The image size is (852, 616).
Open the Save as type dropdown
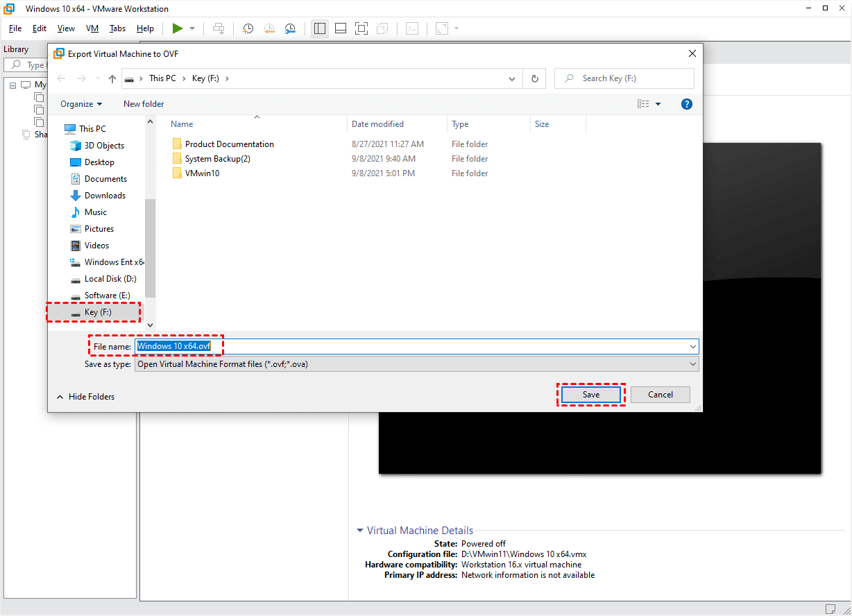(x=416, y=364)
